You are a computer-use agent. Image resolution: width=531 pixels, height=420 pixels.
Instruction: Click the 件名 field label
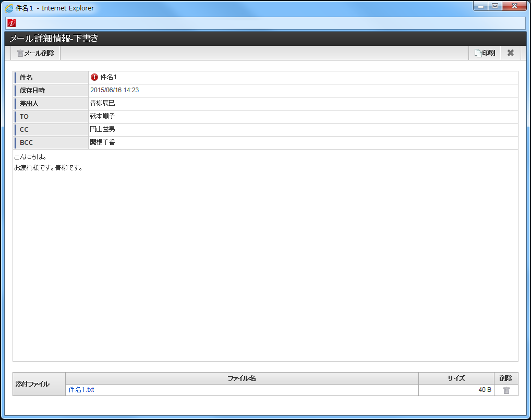click(x=26, y=78)
